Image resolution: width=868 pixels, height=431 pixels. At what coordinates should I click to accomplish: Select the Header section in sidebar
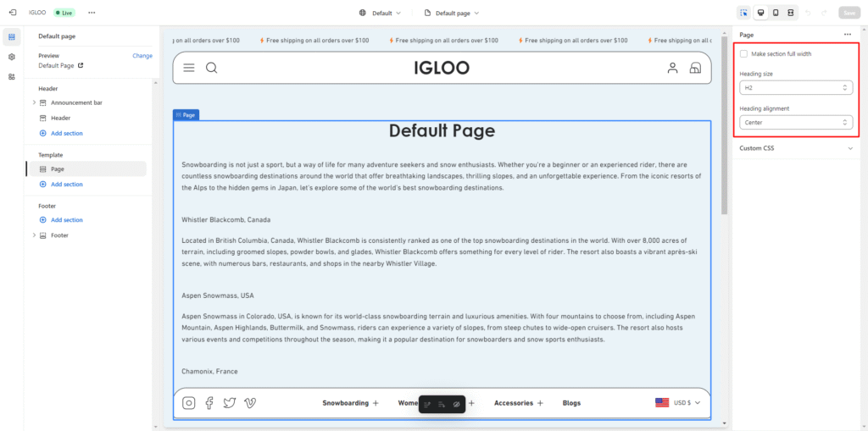tap(60, 118)
